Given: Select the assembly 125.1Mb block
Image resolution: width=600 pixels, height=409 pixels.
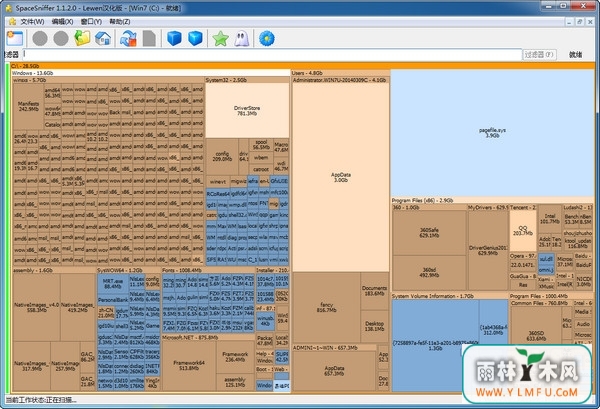Looking at the screenshot, I should coord(235,382).
